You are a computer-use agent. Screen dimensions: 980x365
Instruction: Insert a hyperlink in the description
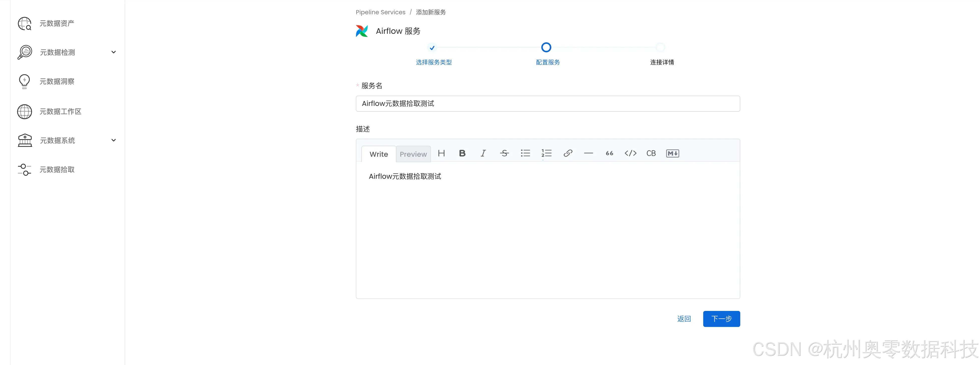pyautogui.click(x=568, y=153)
